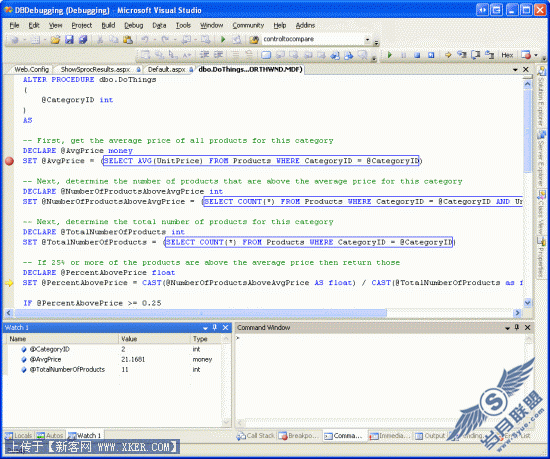The image size is (550, 459).
Task: Save the current file with floppy icon
Action: click(x=69, y=40)
